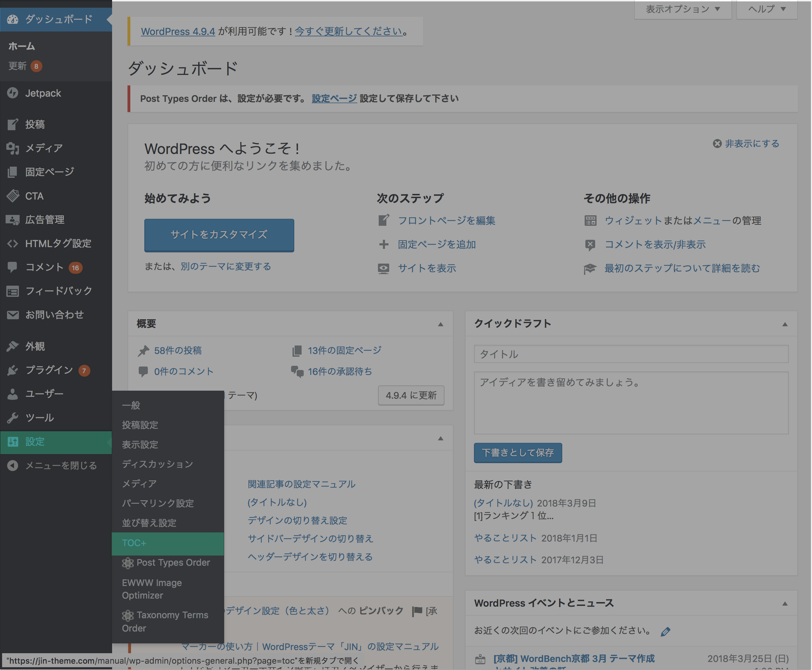Screen dimensions: 812x670
Task: Collapse the WordPress イベントとニュース panel
Action: (x=785, y=603)
